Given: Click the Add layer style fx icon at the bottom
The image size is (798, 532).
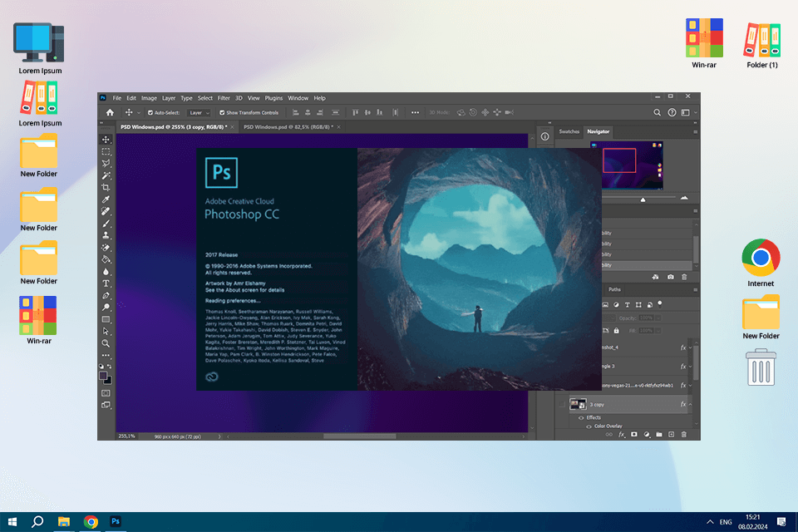Looking at the screenshot, I should pyautogui.click(x=622, y=435).
